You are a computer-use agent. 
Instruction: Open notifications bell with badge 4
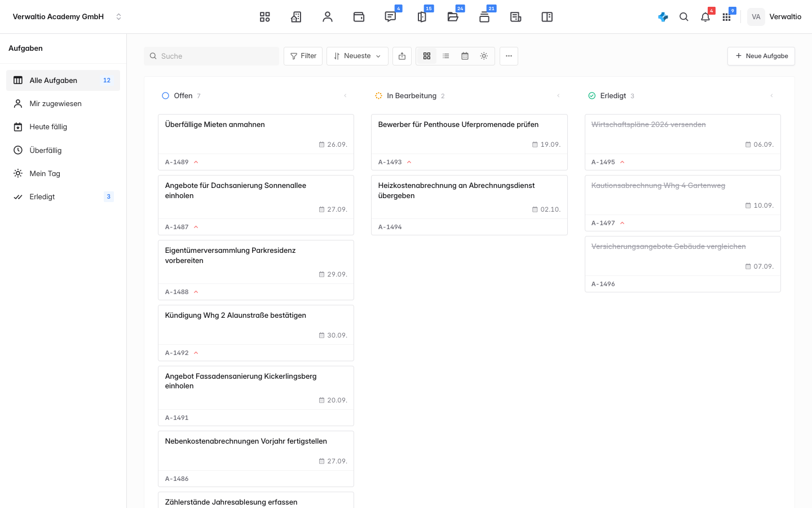705,17
